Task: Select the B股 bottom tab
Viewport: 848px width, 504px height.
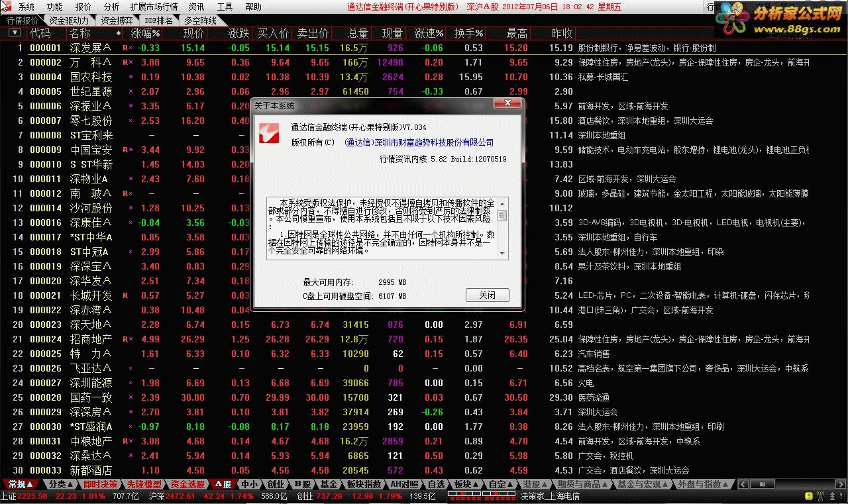Action: pyautogui.click(x=303, y=484)
